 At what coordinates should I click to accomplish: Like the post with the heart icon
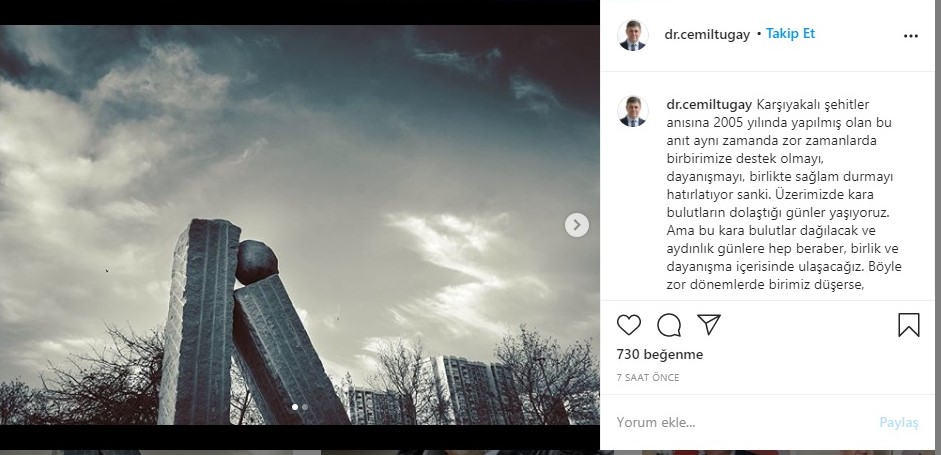628,325
